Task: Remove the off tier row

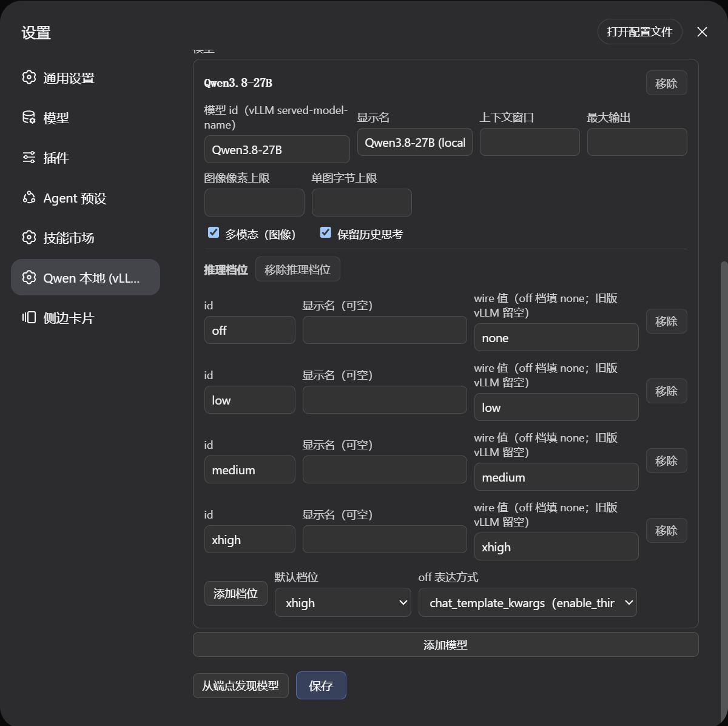Action: coord(666,321)
